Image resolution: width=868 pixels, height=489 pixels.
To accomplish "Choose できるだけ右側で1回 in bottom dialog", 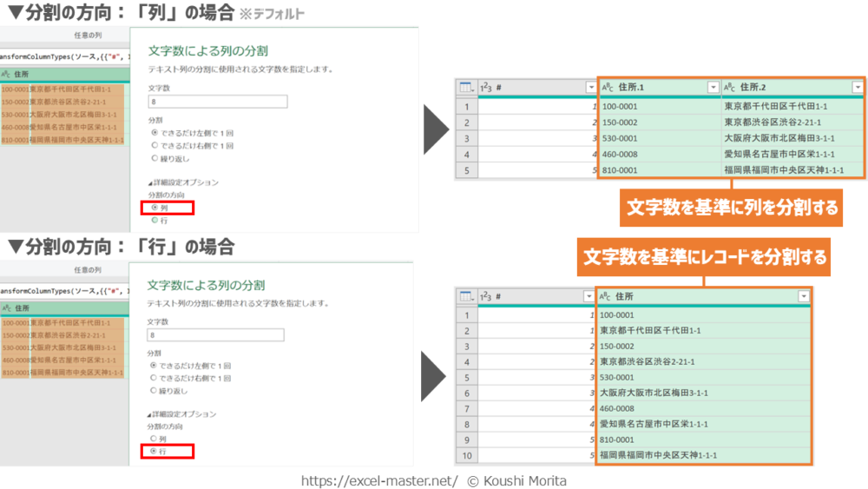I will [x=154, y=379].
